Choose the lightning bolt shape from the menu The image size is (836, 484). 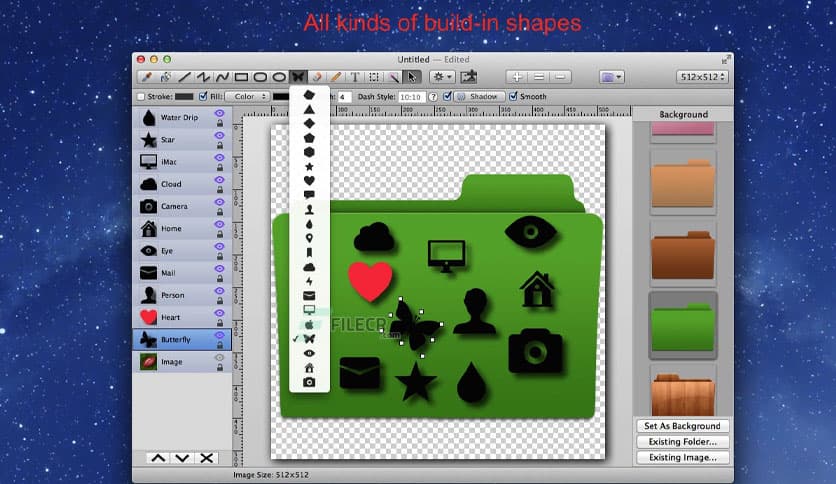(309, 281)
